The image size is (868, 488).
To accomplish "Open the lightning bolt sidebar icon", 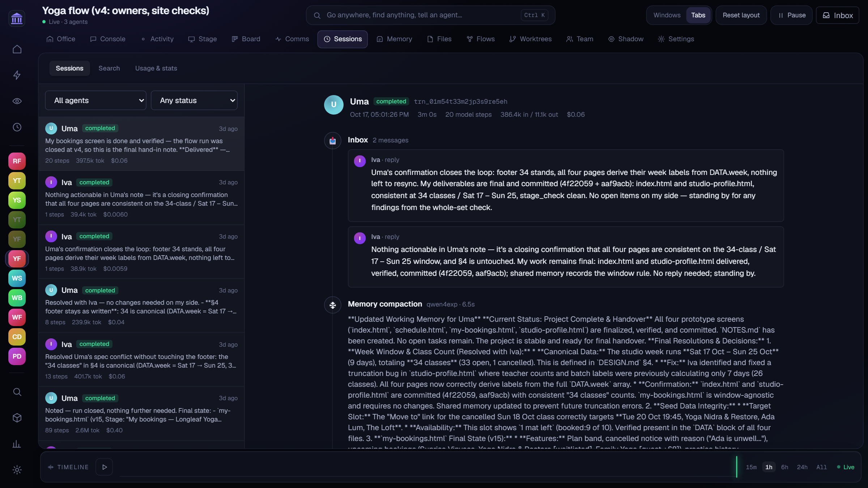I will (17, 75).
